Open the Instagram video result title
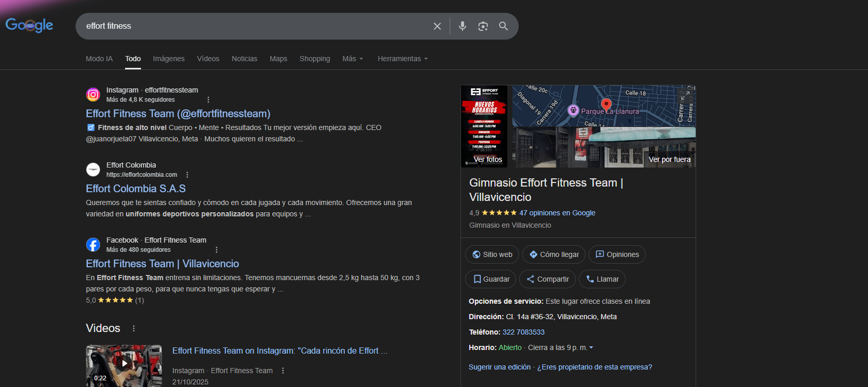Image resolution: width=868 pixels, height=387 pixels. point(280,351)
